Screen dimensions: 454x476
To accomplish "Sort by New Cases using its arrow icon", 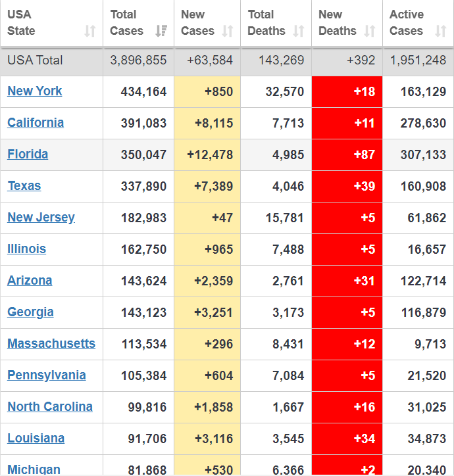I will 228,31.
